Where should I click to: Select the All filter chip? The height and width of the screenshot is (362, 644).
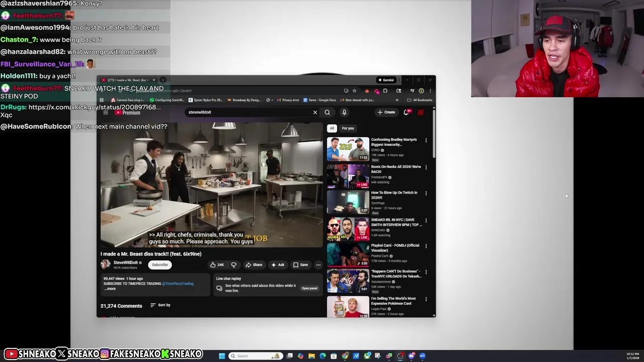click(332, 128)
